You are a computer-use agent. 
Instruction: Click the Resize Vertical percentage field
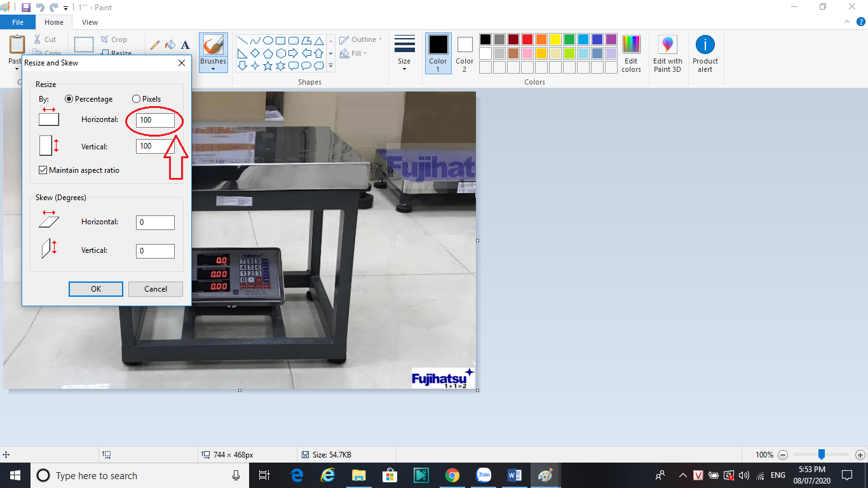tap(154, 146)
